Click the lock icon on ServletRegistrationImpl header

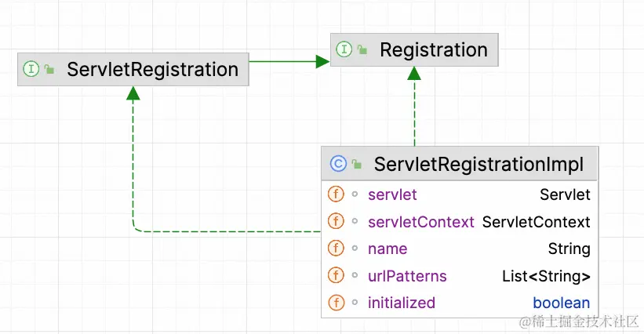point(357,165)
